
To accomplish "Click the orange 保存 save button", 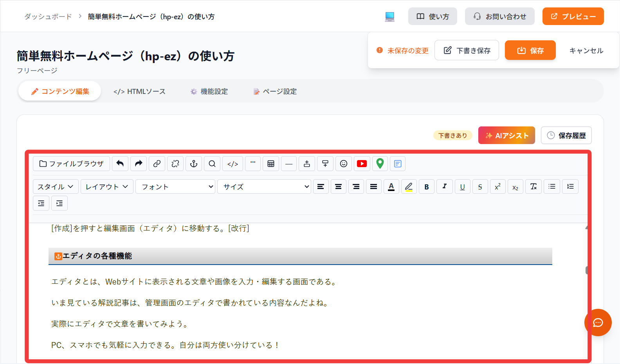I will (530, 50).
